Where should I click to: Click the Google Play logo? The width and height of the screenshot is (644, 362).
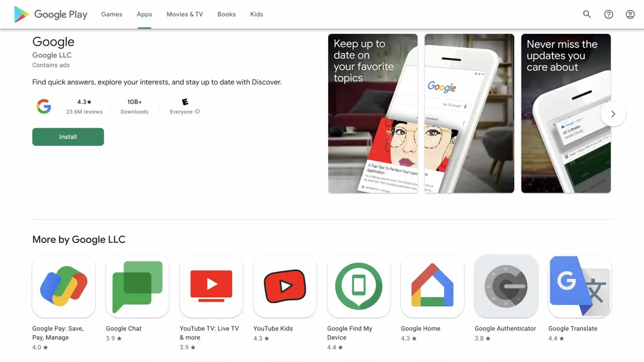coord(50,15)
